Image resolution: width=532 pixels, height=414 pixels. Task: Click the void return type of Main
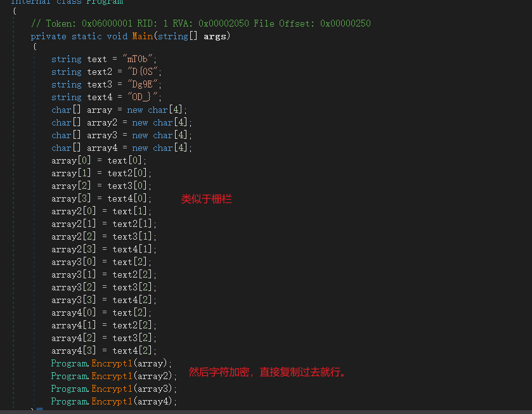[x=117, y=36]
